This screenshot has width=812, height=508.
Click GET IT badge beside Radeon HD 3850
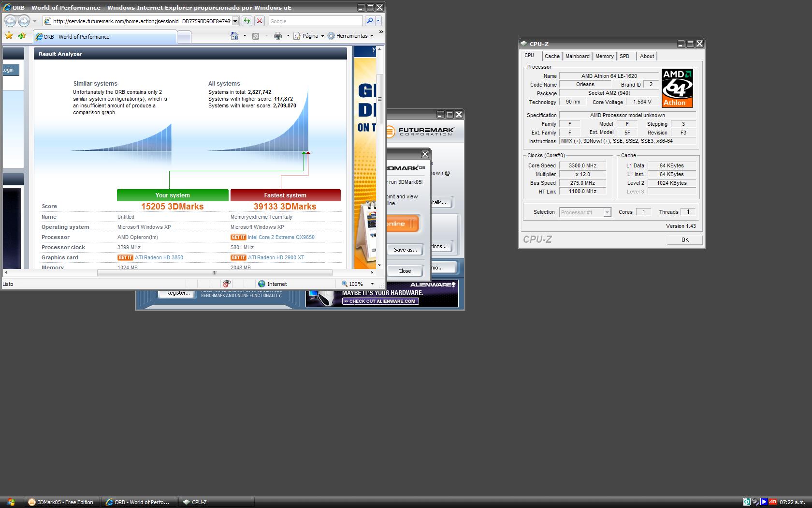(x=125, y=257)
